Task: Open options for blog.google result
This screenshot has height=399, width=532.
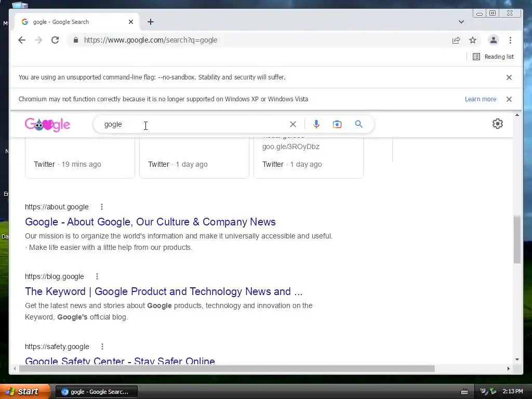Action: tap(97, 276)
